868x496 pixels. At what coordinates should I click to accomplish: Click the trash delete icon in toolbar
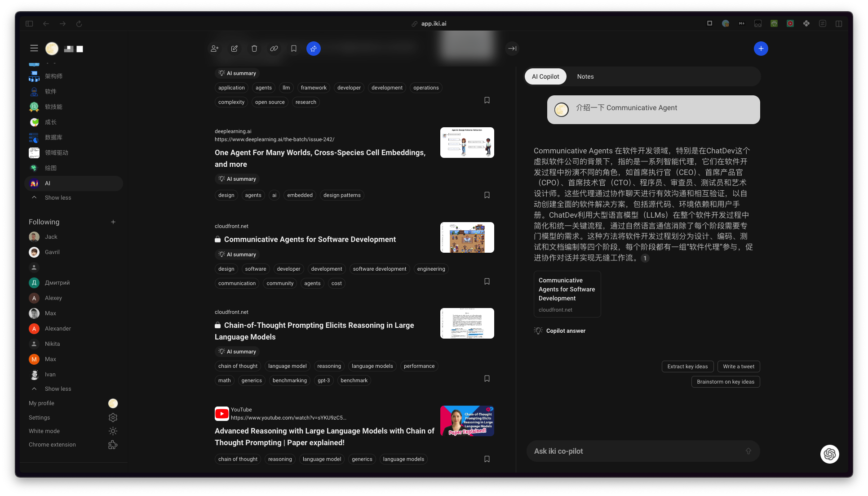(x=254, y=49)
